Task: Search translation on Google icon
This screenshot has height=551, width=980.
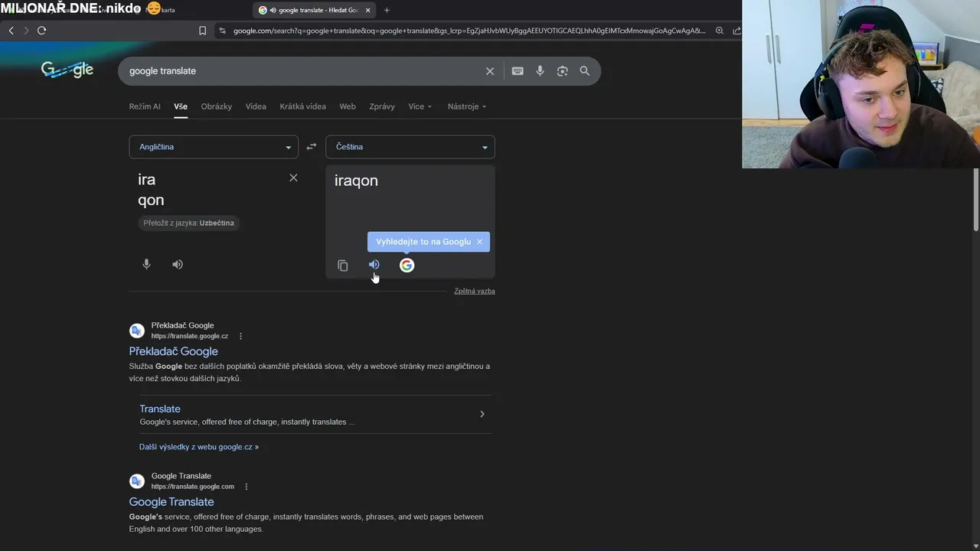Action: [x=407, y=265]
